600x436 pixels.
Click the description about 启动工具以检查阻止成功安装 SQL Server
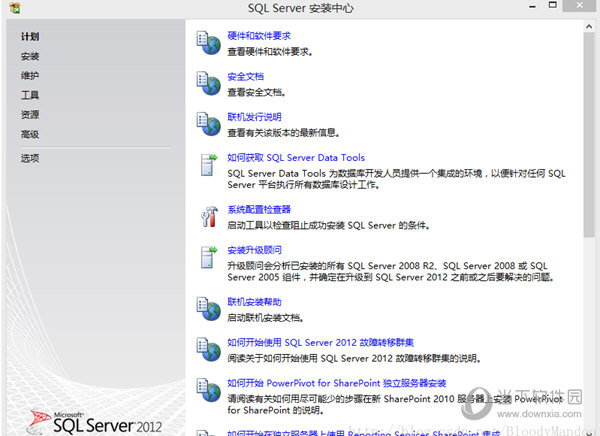point(328,225)
